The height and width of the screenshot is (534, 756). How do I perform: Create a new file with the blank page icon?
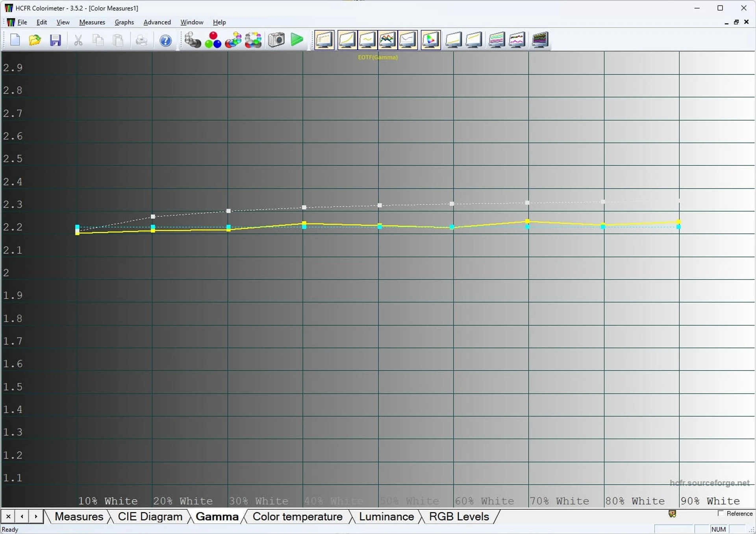pos(15,40)
